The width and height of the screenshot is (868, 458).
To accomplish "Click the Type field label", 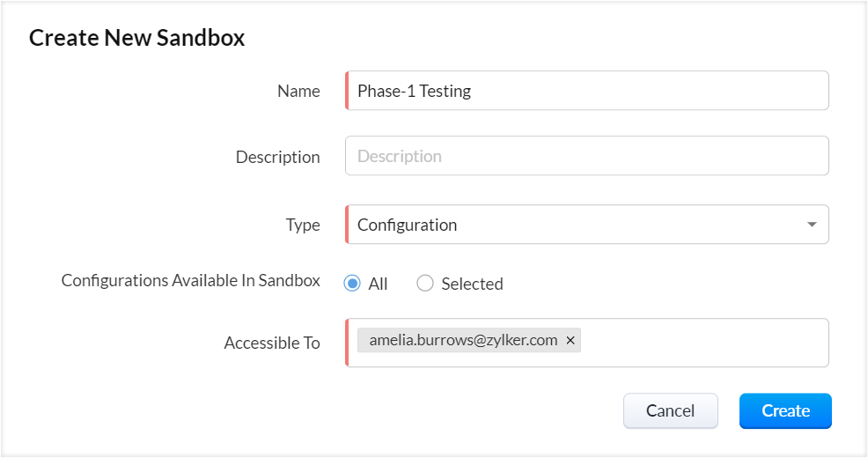I will coord(303,225).
